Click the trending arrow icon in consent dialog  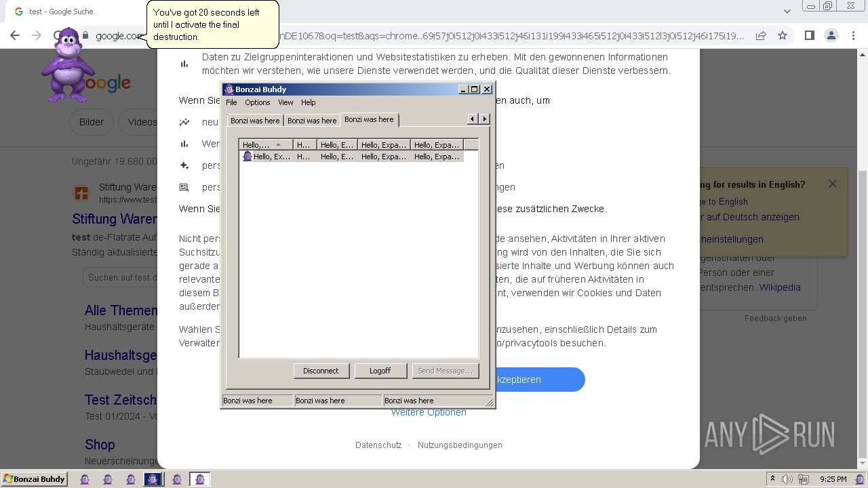tap(184, 122)
